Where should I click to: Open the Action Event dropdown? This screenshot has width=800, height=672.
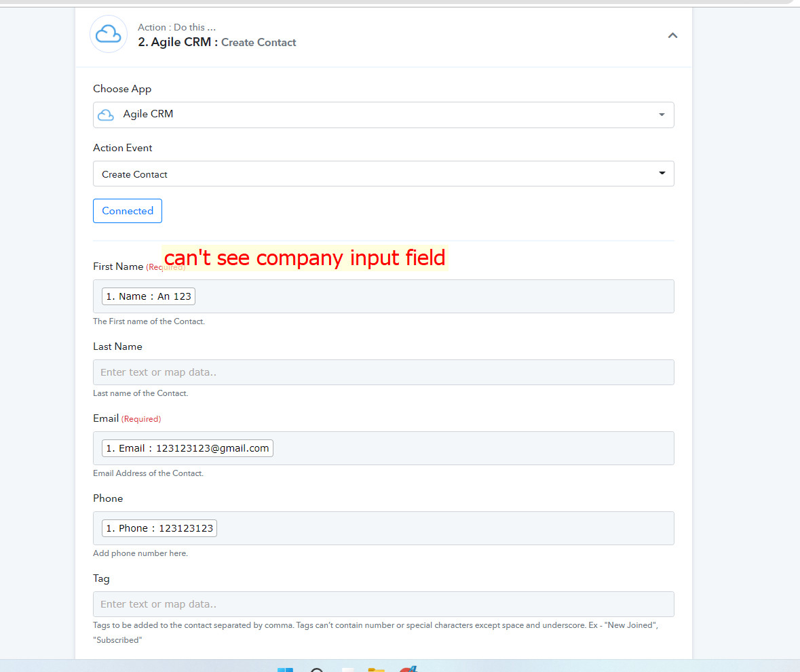click(383, 174)
